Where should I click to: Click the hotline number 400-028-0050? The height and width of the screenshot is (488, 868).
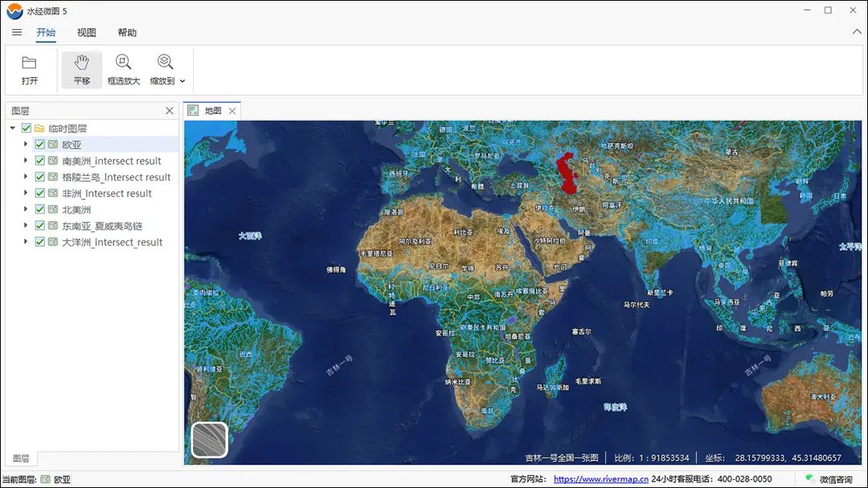(x=744, y=479)
